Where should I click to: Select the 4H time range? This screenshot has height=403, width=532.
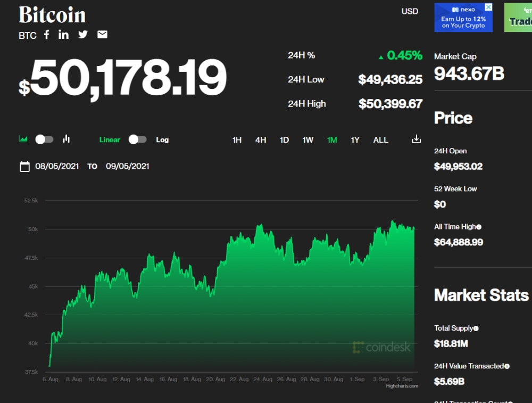[x=261, y=140]
